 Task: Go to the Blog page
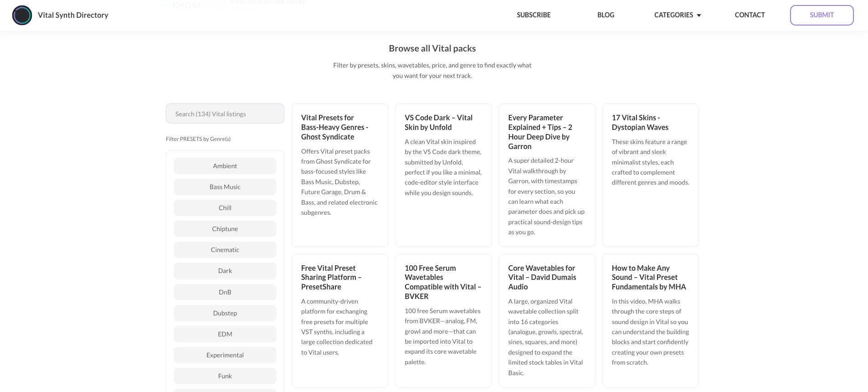coord(606,15)
